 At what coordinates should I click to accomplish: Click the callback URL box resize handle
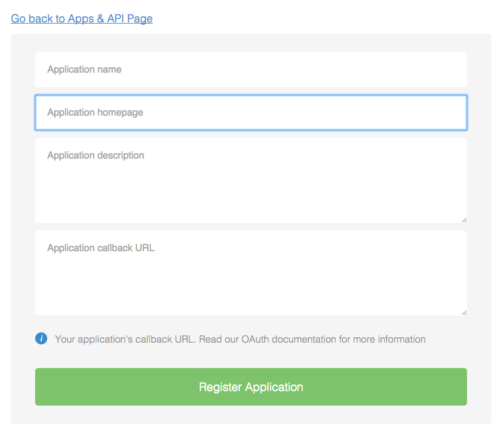[x=464, y=312]
